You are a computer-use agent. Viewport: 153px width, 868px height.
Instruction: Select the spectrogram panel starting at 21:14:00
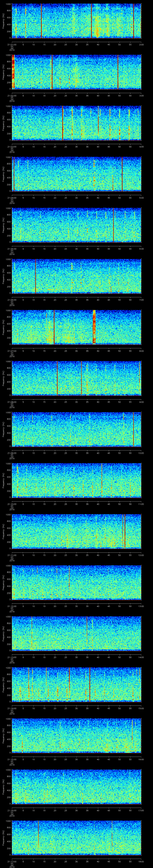pos(77,685)
